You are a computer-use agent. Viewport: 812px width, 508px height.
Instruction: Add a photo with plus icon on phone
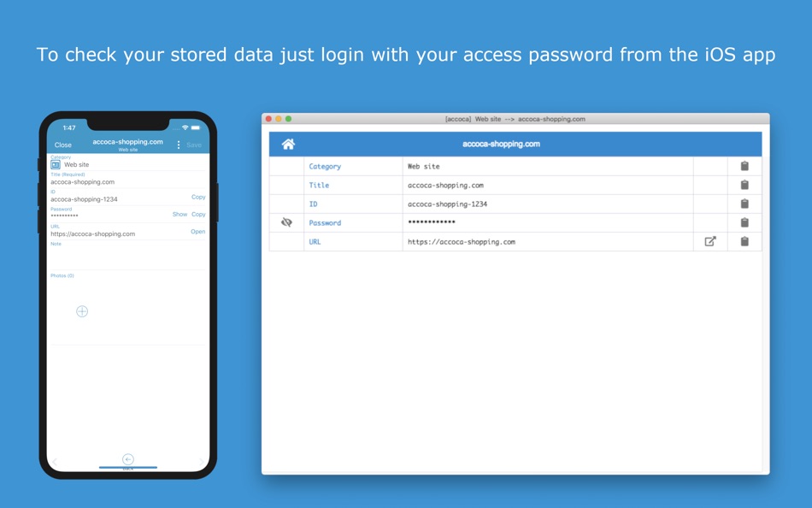[x=82, y=311]
